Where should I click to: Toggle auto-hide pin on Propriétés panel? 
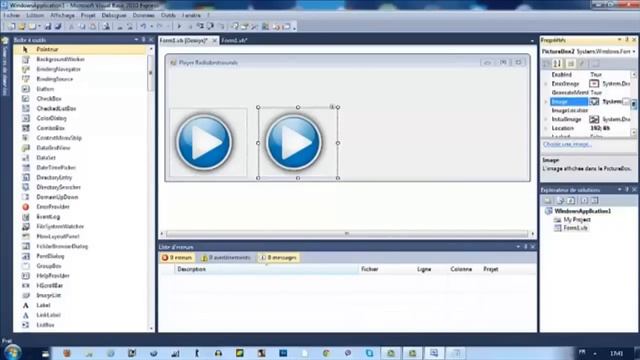(x=627, y=40)
